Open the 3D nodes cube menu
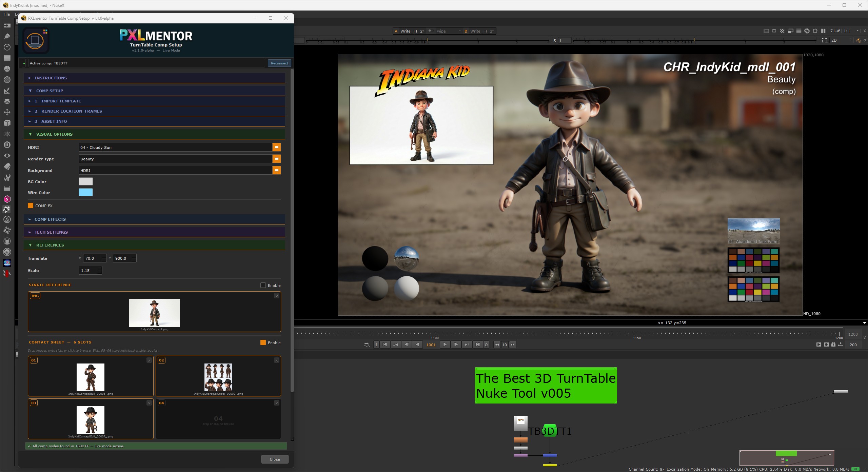The height and width of the screenshot is (472, 868). pyautogui.click(x=7, y=123)
